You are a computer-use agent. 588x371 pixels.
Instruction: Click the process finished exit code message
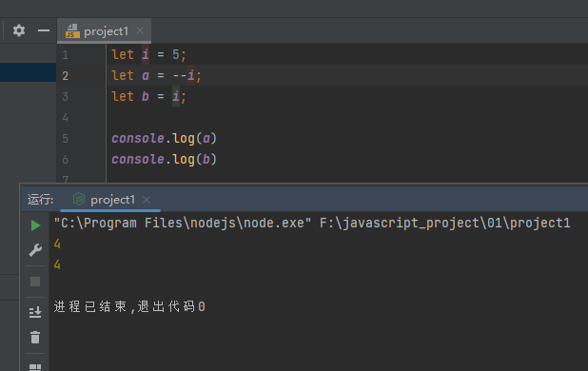click(129, 306)
